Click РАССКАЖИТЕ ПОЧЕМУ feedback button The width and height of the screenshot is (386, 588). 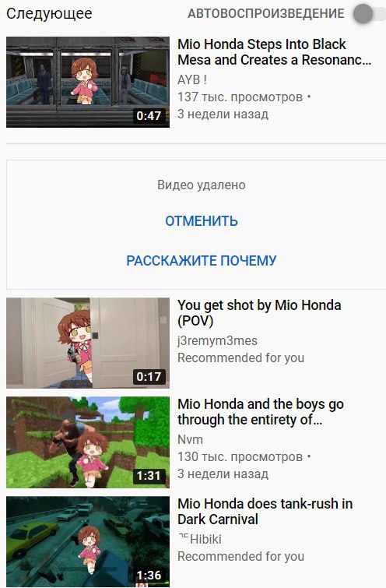(202, 261)
